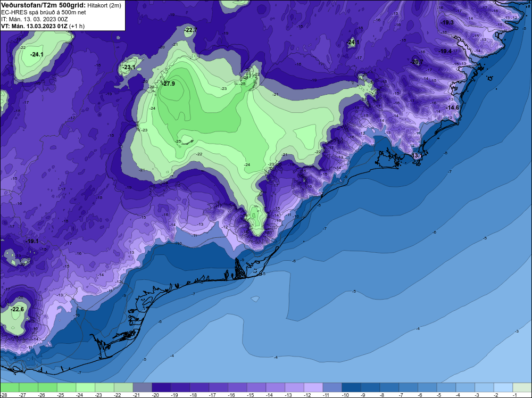Click the dark indigo legend swatch between -20 and -19
This screenshot has width=532, height=398.
coord(162,387)
